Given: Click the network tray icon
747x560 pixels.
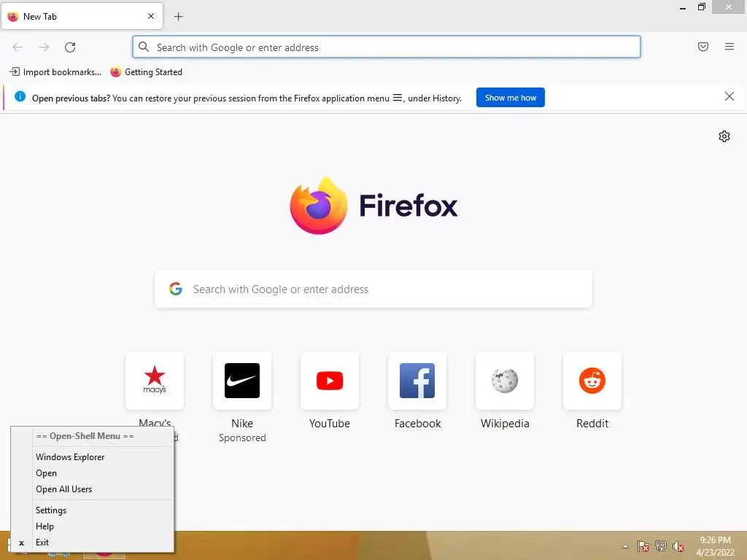Looking at the screenshot, I should [x=661, y=546].
